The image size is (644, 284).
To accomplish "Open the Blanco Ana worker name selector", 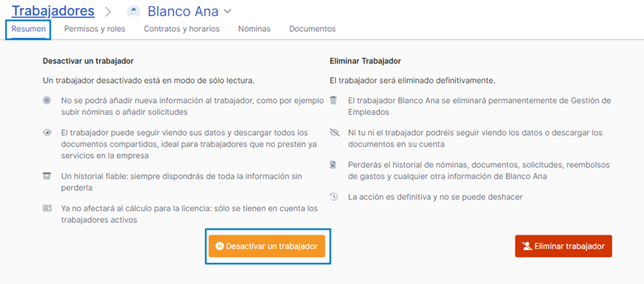I will [x=182, y=12].
